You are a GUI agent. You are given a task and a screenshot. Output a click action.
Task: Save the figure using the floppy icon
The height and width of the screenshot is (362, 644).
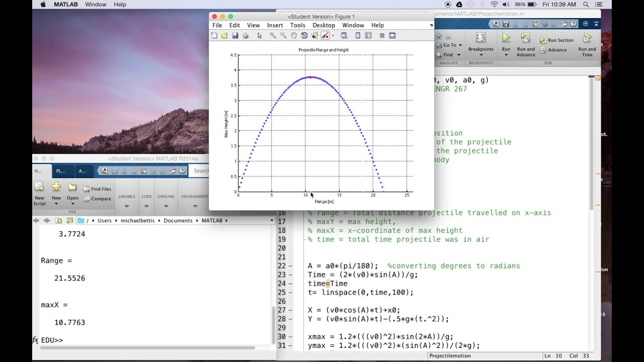coord(235,36)
